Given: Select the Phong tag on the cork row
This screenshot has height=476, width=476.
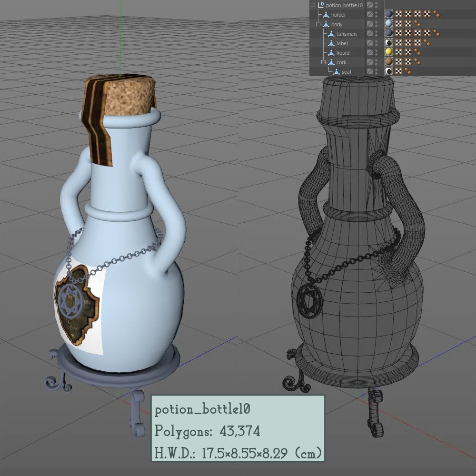Looking at the screenshot, I should (417, 61).
